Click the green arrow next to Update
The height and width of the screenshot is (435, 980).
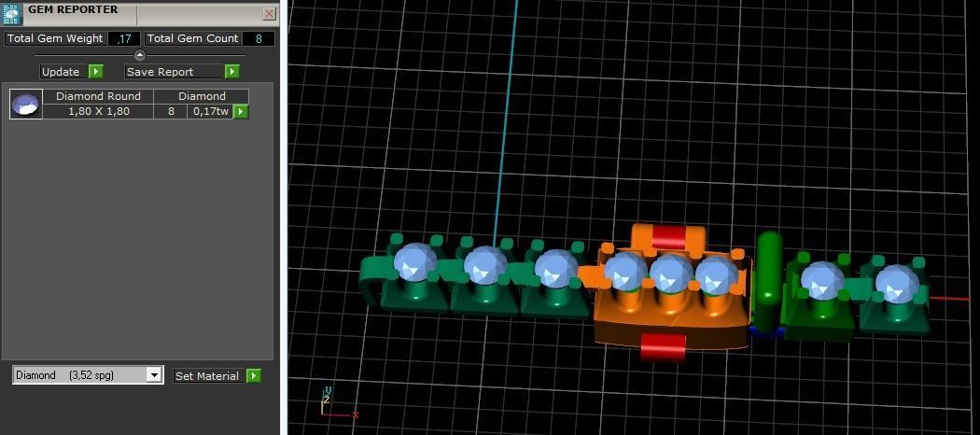(95, 72)
